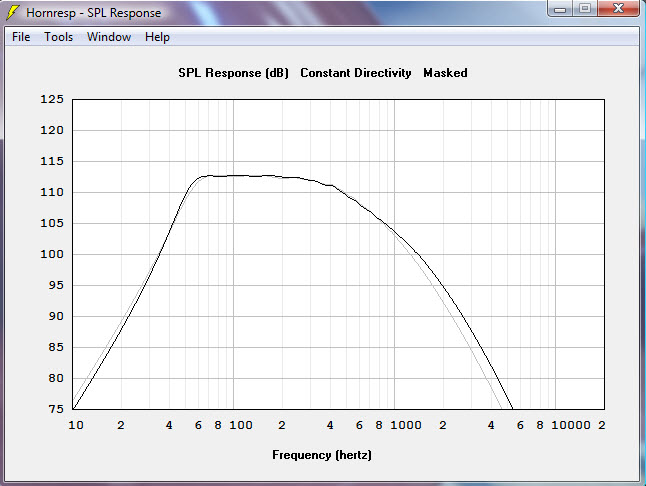Click the 90 dB axis value

point(56,316)
